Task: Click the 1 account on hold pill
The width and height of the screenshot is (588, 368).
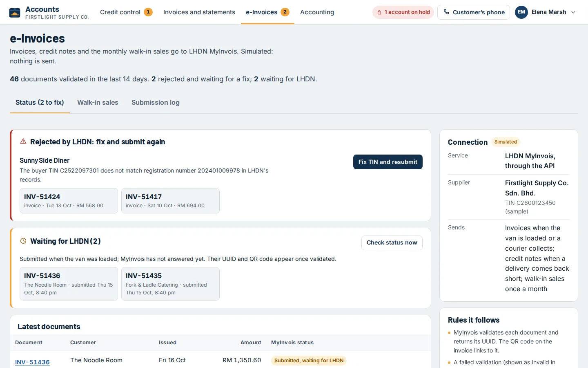Action: (403, 12)
